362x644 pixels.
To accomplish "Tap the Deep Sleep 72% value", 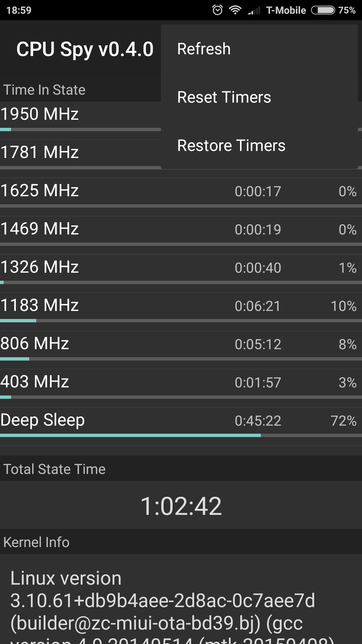I will pyautogui.click(x=343, y=421).
